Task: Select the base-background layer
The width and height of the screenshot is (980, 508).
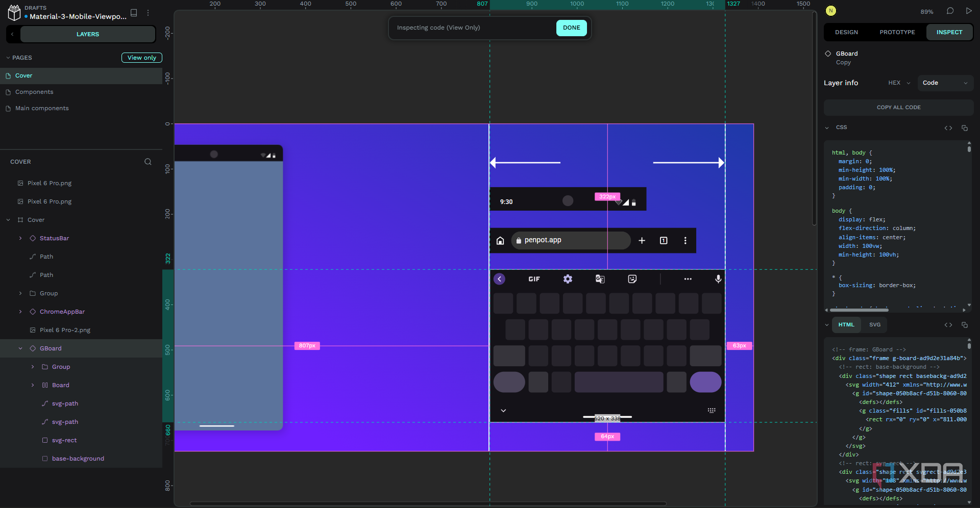Action: tap(81, 459)
